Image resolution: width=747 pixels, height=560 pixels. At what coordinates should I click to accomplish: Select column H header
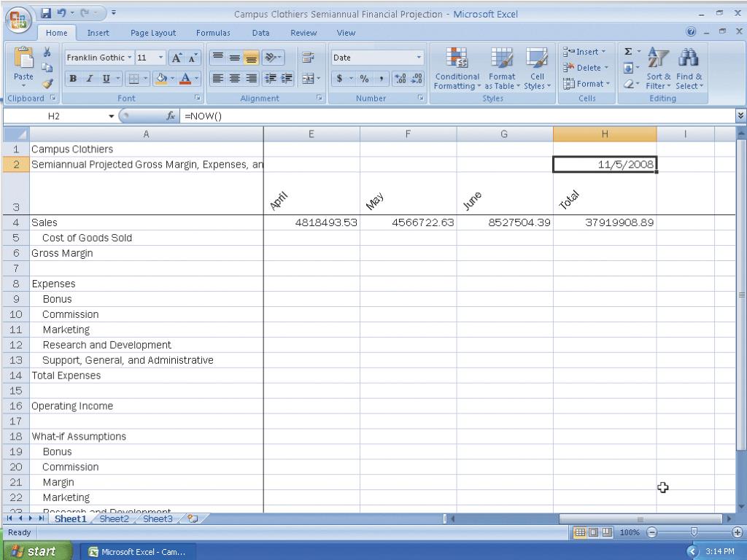[605, 134]
